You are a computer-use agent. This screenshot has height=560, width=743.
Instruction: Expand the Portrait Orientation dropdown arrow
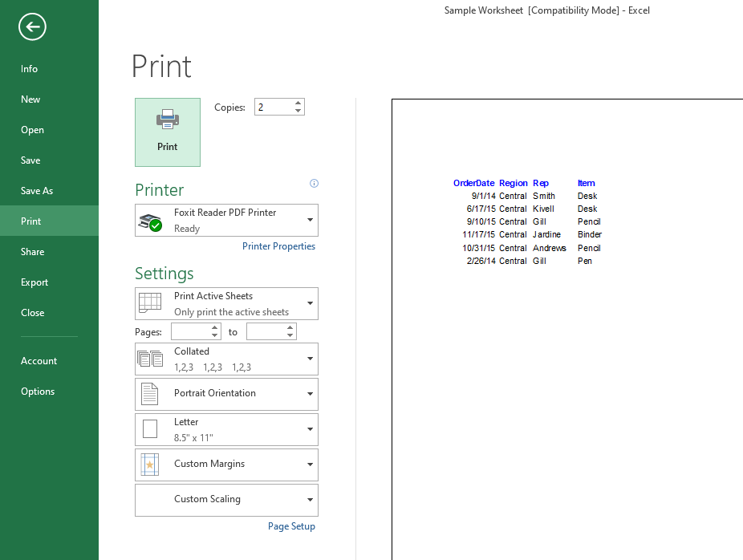point(310,394)
